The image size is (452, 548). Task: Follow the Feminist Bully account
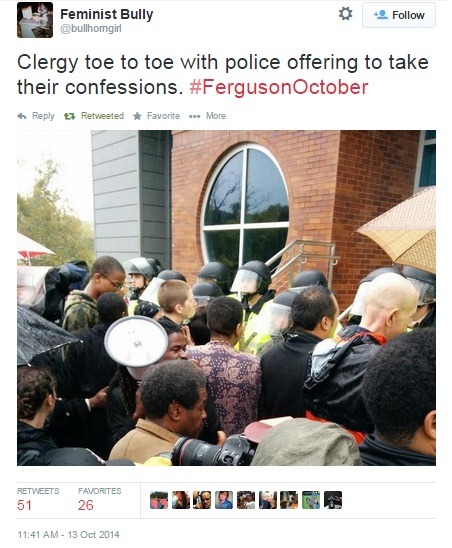click(x=399, y=15)
